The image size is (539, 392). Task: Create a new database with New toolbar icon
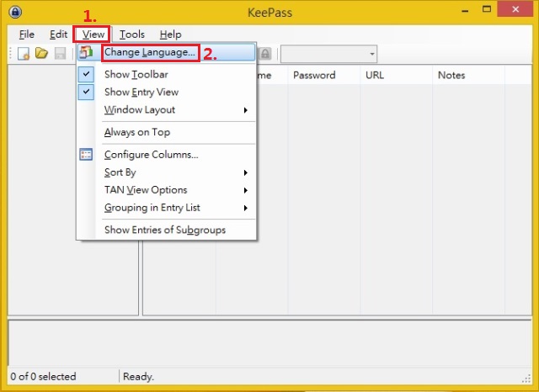pos(24,54)
